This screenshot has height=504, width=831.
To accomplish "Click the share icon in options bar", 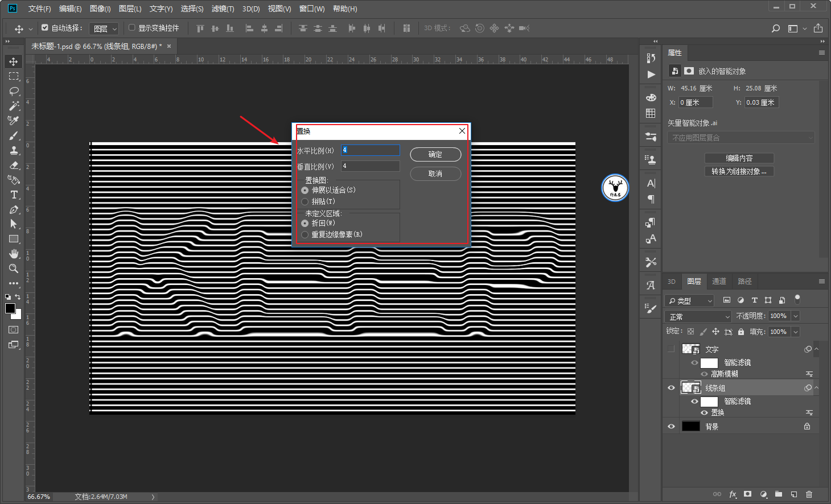I will [818, 28].
